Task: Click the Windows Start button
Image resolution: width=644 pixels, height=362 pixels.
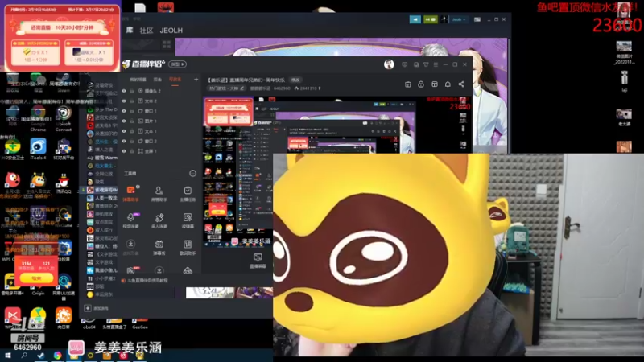Action: 7,356
